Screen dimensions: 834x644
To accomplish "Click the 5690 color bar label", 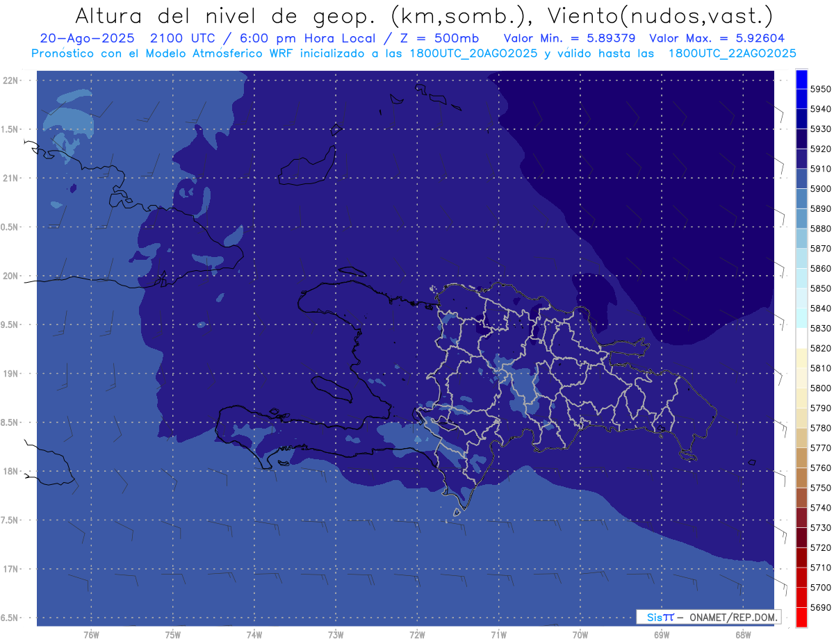I will [821, 607].
